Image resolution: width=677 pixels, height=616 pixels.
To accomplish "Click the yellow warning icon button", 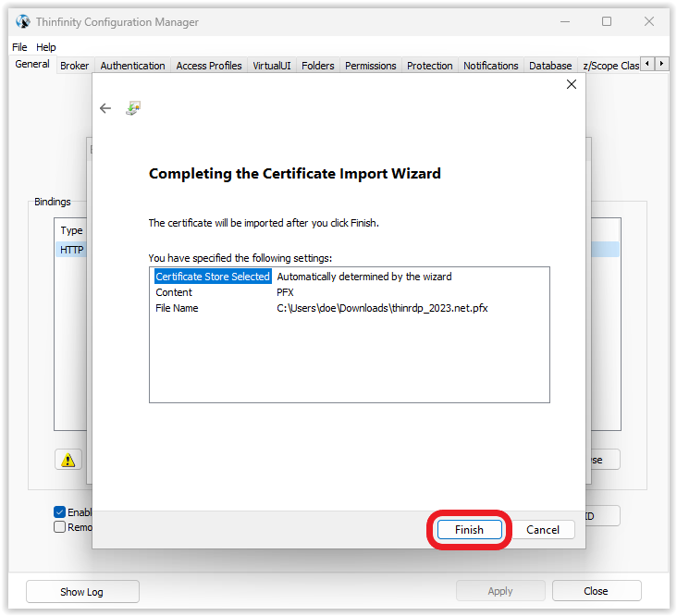I will (x=68, y=460).
